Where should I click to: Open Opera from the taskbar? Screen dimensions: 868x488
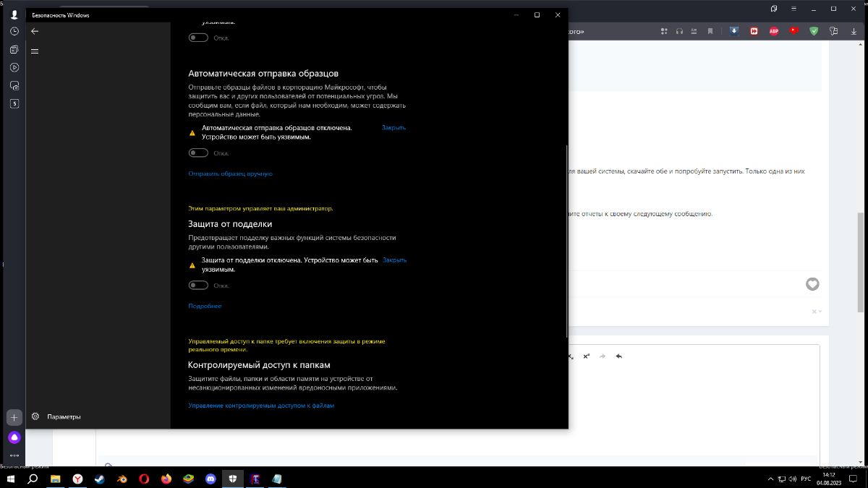pos(144,479)
